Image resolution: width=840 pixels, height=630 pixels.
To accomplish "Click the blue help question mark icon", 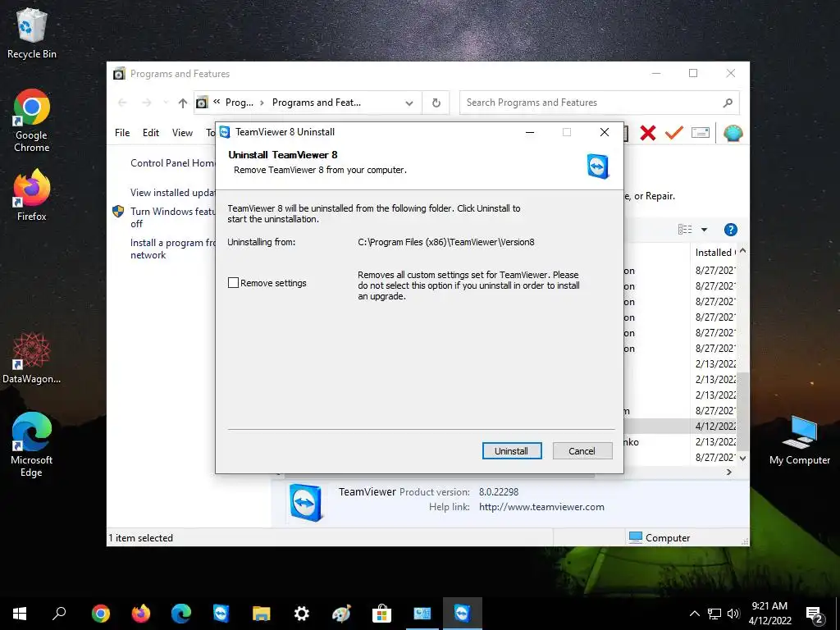I will [x=730, y=230].
